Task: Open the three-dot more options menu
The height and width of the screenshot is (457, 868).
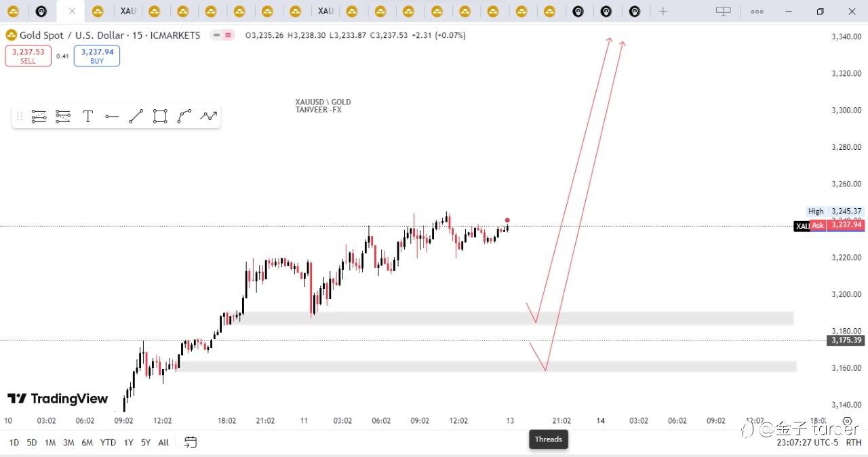Action: (757, 12)
